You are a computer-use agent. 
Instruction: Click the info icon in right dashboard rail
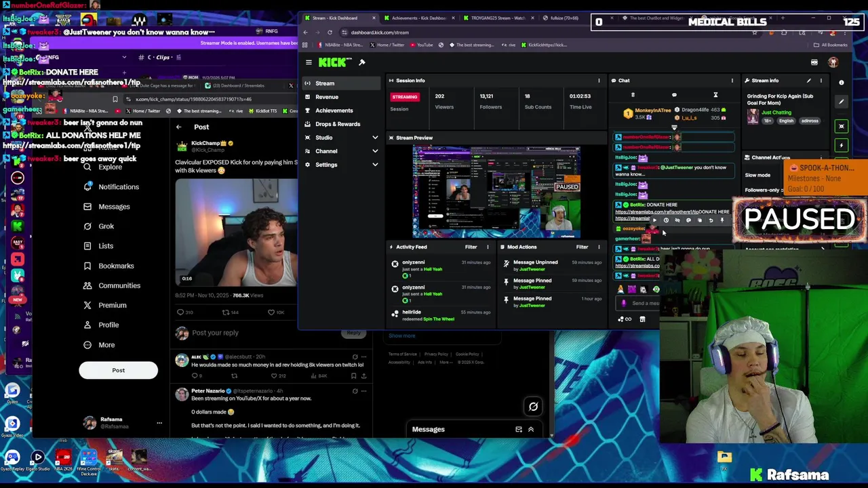842,83
